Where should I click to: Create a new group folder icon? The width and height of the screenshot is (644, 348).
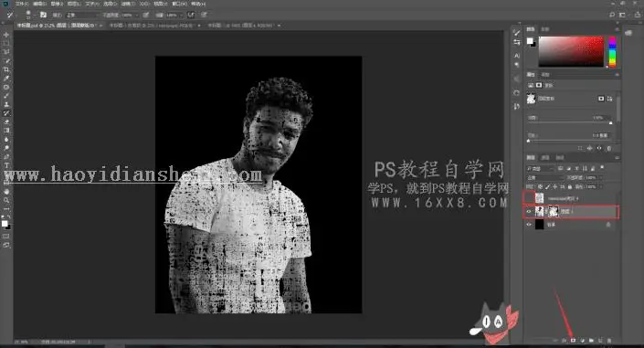click(x=591, y=340)
